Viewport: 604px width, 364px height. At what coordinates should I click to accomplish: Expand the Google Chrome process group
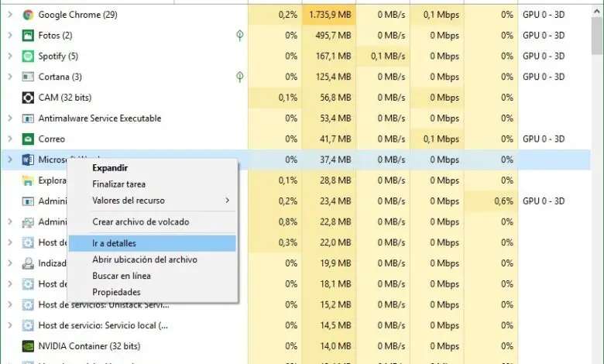pyautogui.click(x=9, y=15)
